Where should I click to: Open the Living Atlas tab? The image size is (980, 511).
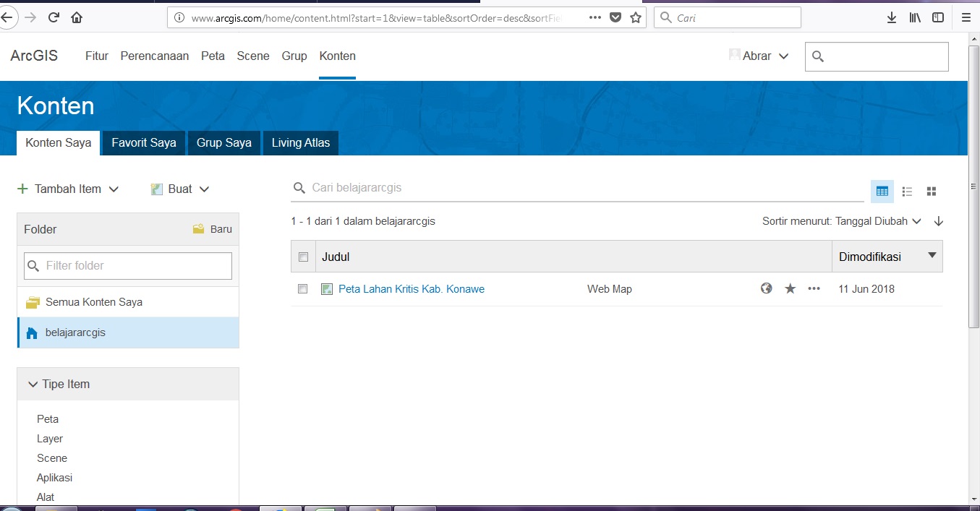[x=300, y=142]
